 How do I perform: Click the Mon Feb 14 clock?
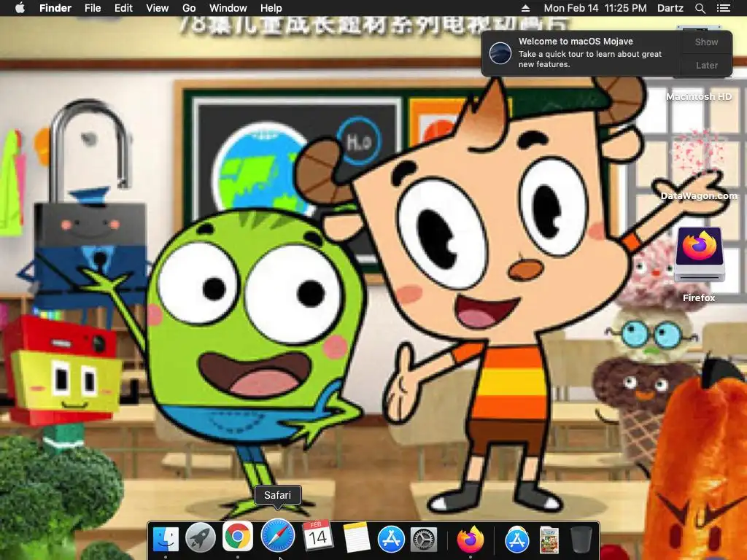point(595,8)
